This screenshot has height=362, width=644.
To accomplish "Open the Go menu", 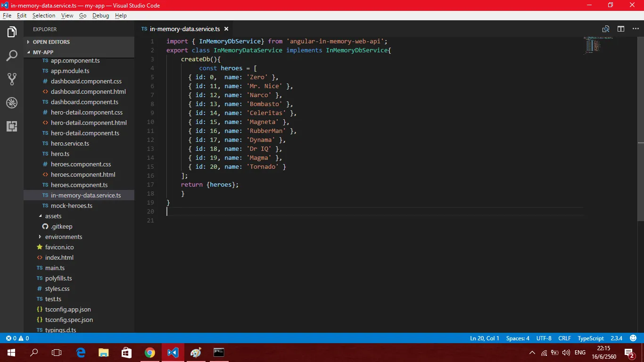I will [83, 16].
